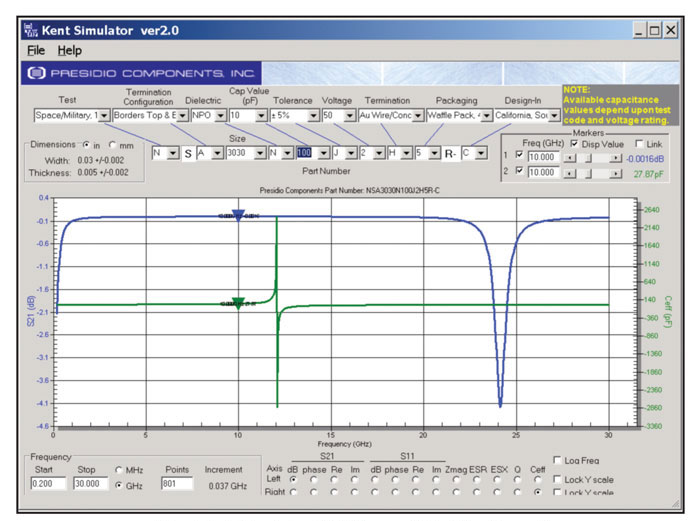Enable the Link markers checkbox

639,144
